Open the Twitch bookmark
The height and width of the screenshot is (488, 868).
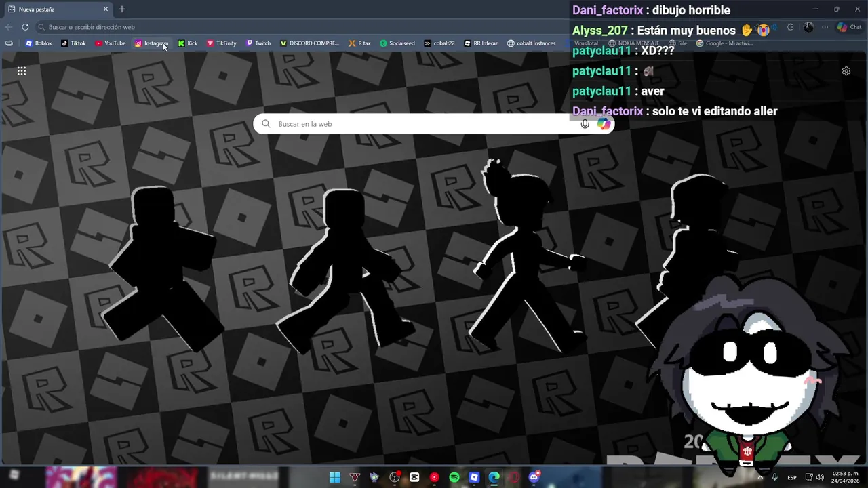pos(258,43)
